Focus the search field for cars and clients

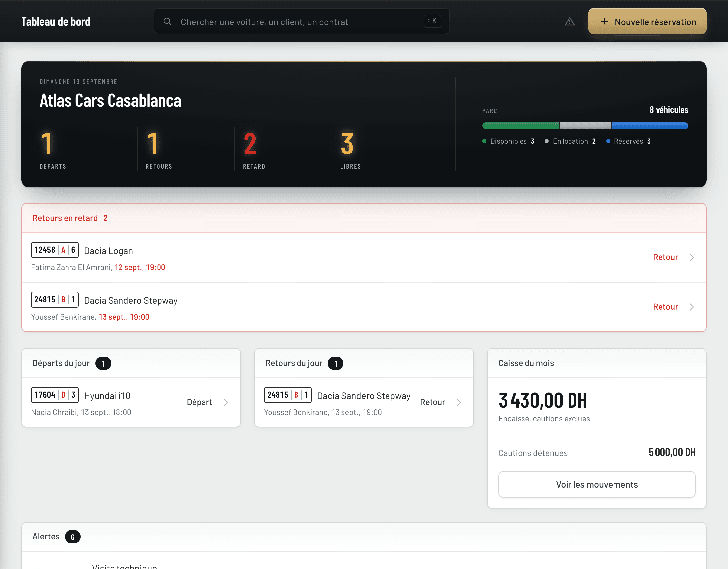[302, 21]
